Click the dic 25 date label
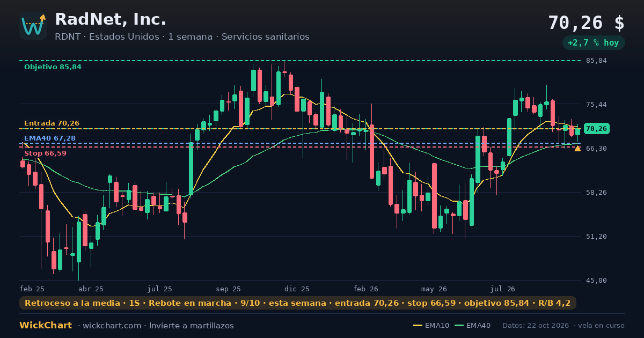Screen dimensions: 644x338 [297, 289]
